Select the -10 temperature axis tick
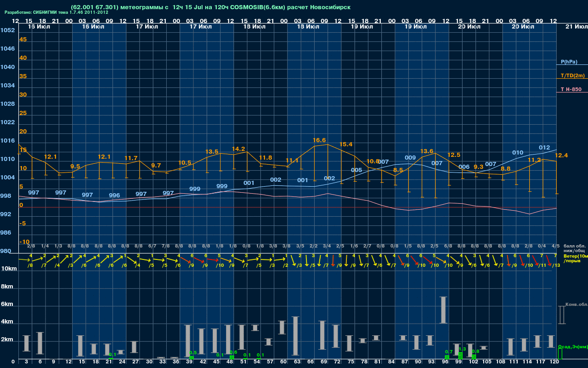588x368 pixels. [x=24, y=242]
